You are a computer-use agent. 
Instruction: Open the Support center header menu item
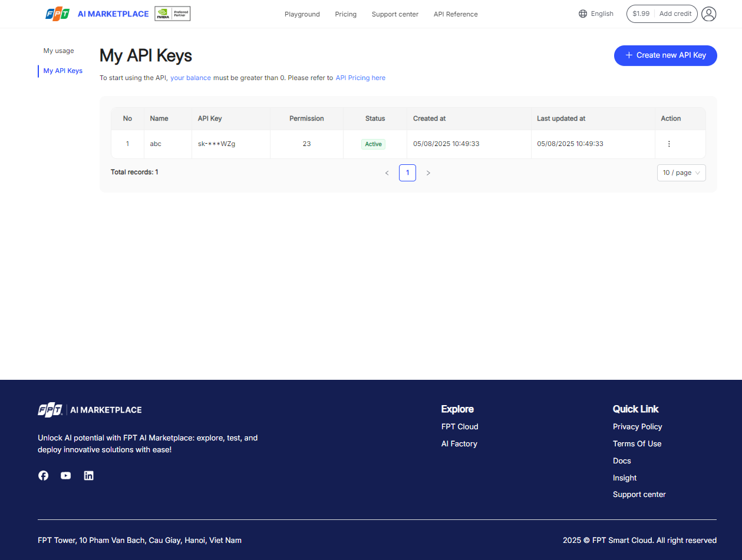click(x=395, y=14)
